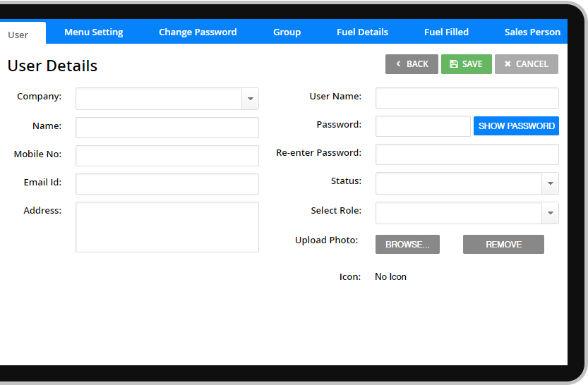Click the Address text area

pos(167,227)
